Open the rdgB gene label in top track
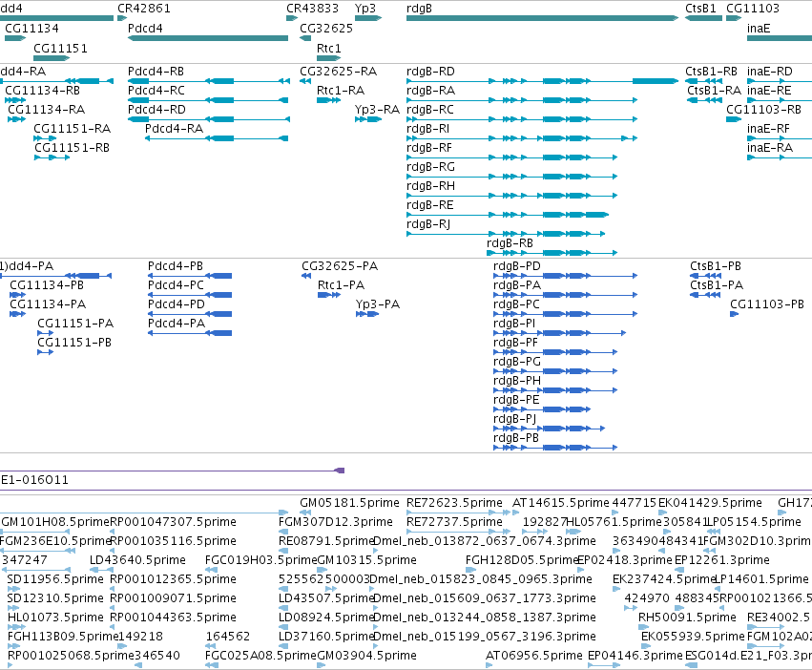 coord(419,9)
